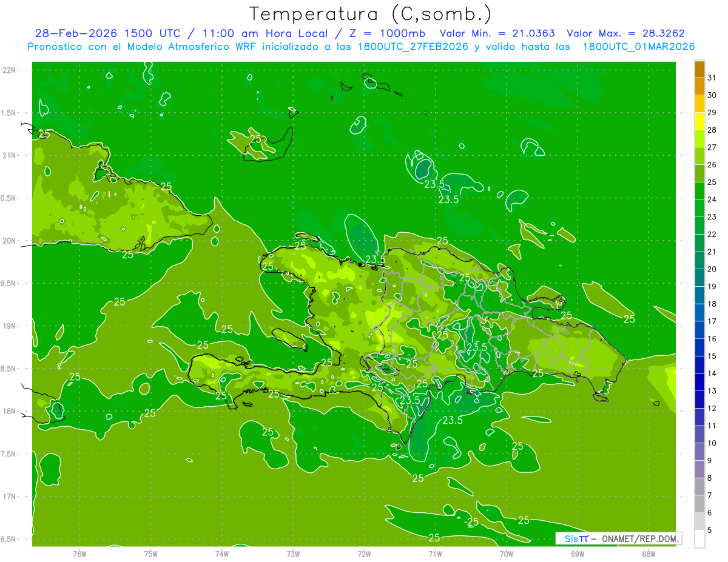Click the '19N' latitude axis label

click(10, 326)
